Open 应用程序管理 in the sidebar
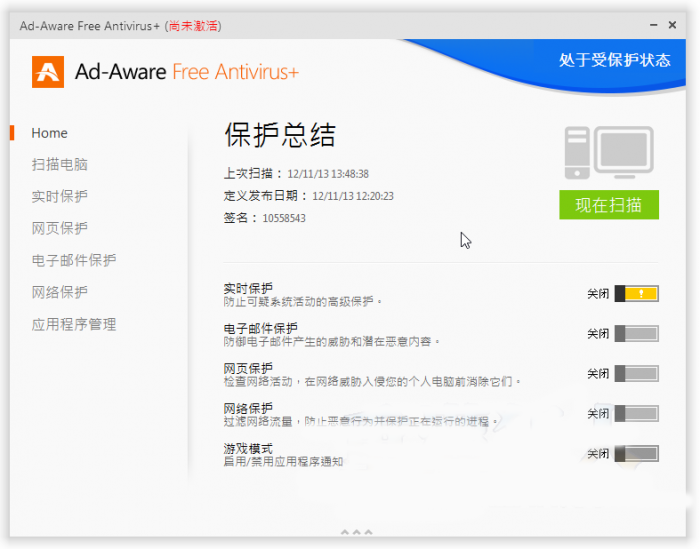Screen dimensions: 700x549 tap(74, 324)
